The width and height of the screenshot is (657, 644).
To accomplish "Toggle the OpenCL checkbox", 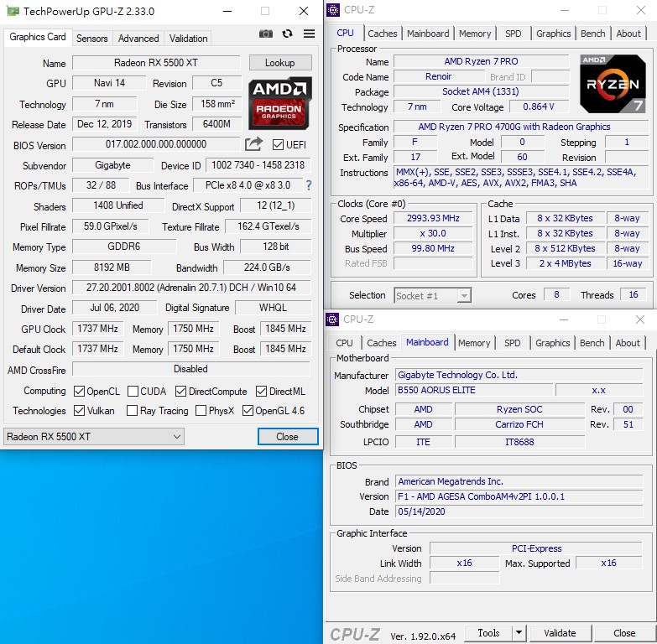I will tap(79, 391).
